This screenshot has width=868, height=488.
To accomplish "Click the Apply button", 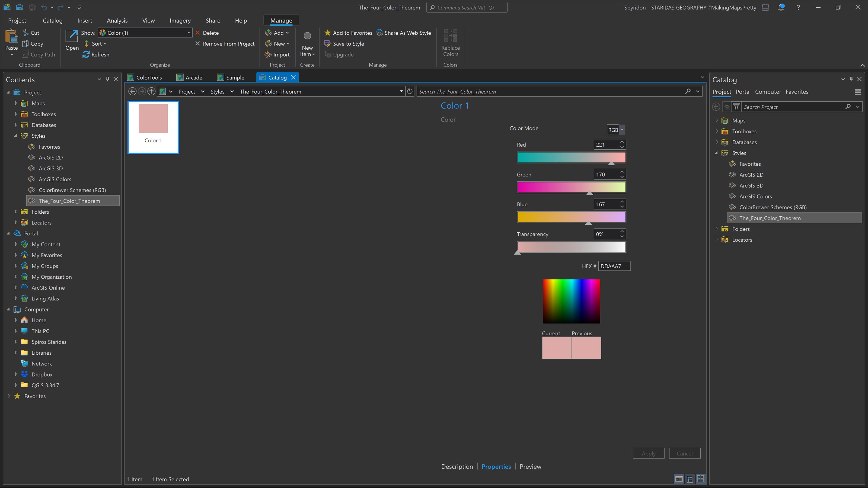I will [648, 453].
